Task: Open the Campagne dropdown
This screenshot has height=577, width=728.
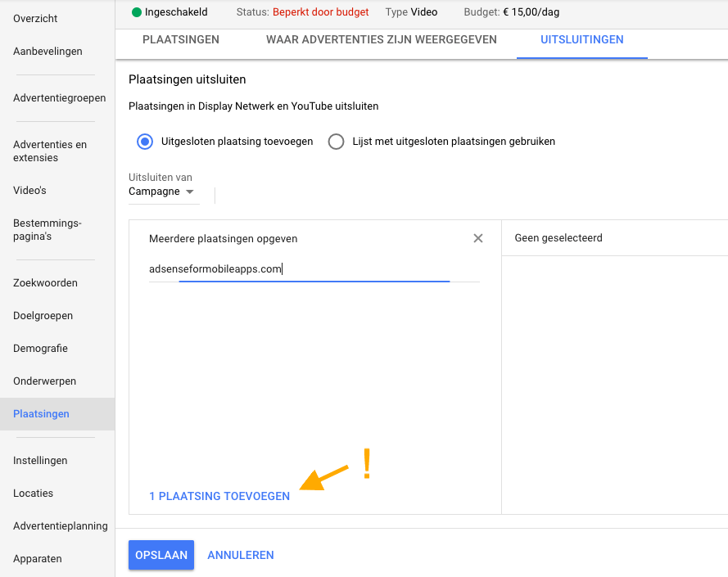Action: 161,192
